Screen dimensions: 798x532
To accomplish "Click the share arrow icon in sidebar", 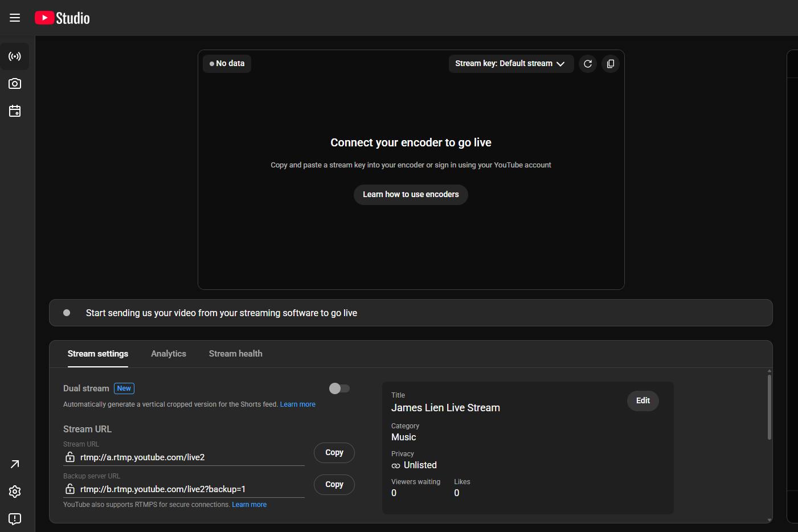I will [15, 464].
